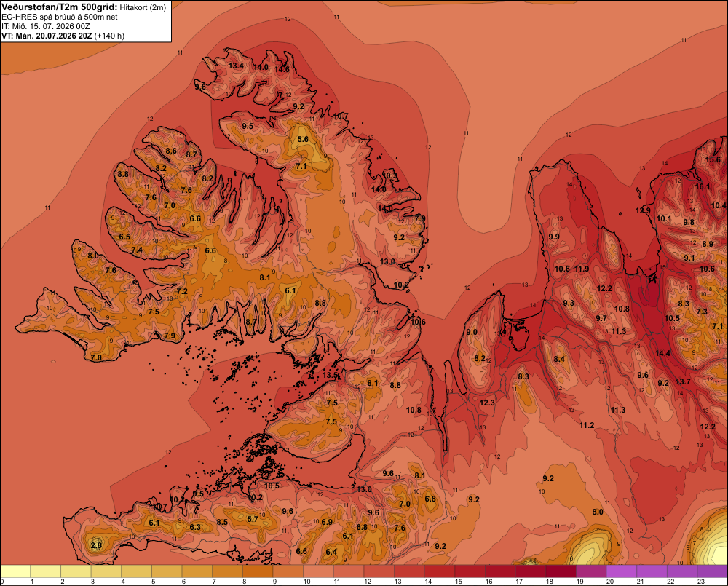Screen dimensions: 728x586
Task: Click the '11.9' temperature value
Action: coord(582,269)
